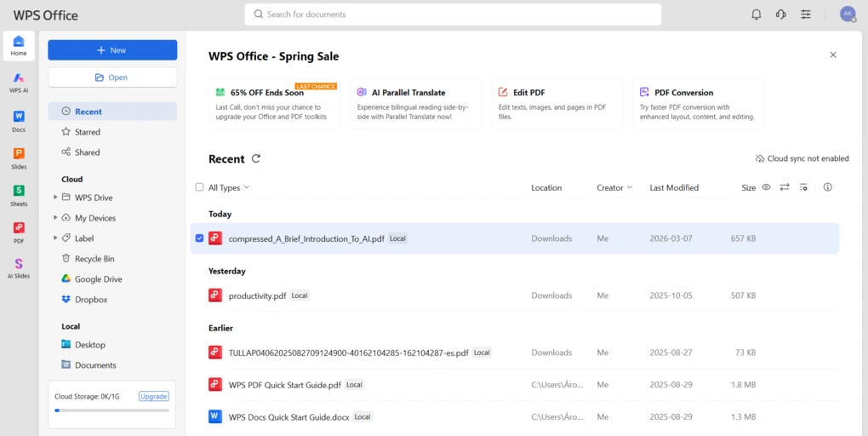The height and width of the screenshot is (436, 868).
Task: Show file details info icon
Action: [828, 187]
